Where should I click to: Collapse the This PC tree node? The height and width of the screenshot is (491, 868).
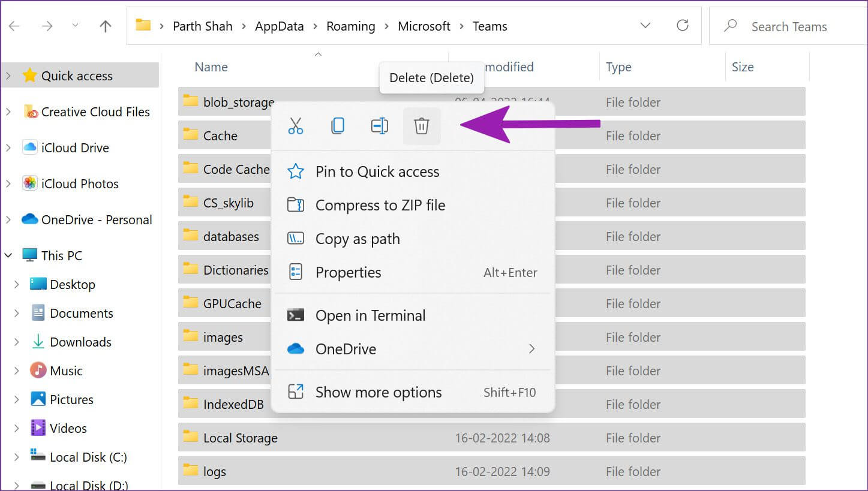click(x=8, y=255)
